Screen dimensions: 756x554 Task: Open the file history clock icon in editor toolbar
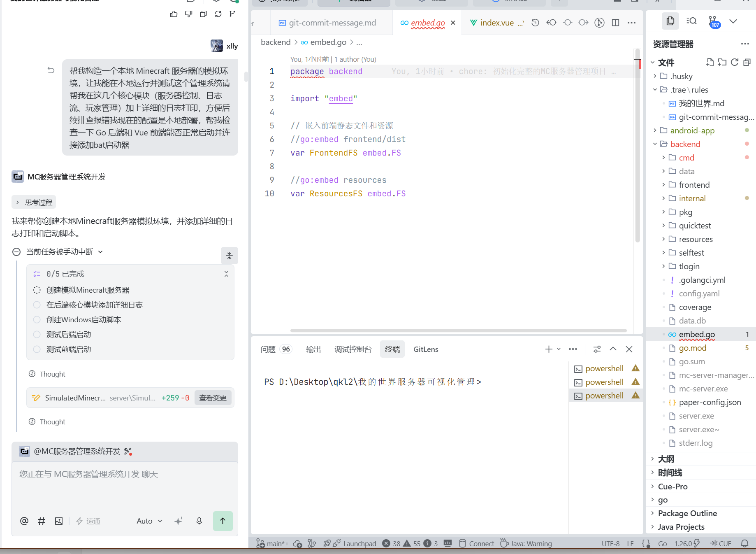click(535, 23)
